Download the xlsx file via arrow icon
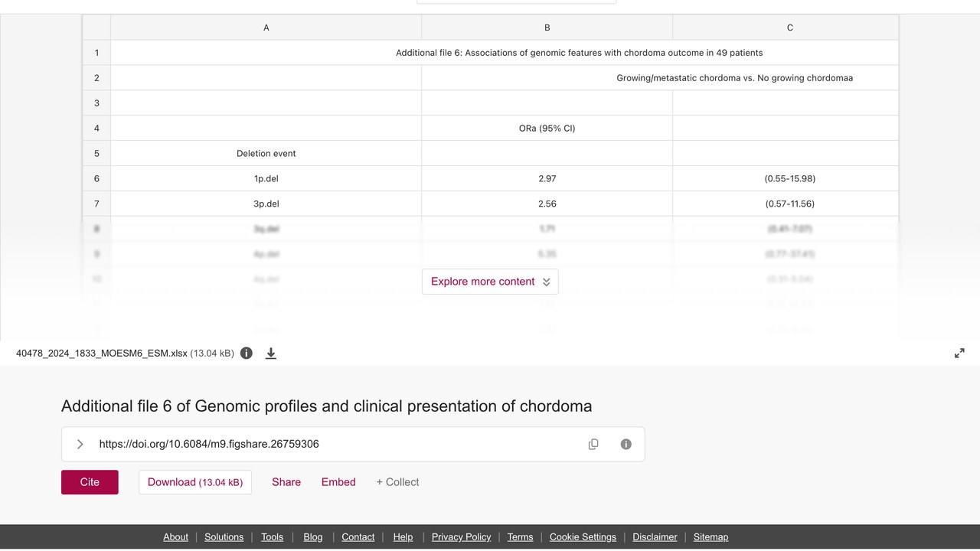The height and width of the screenshot is (551, 980). pyautogui.click(x=271, y=354)
